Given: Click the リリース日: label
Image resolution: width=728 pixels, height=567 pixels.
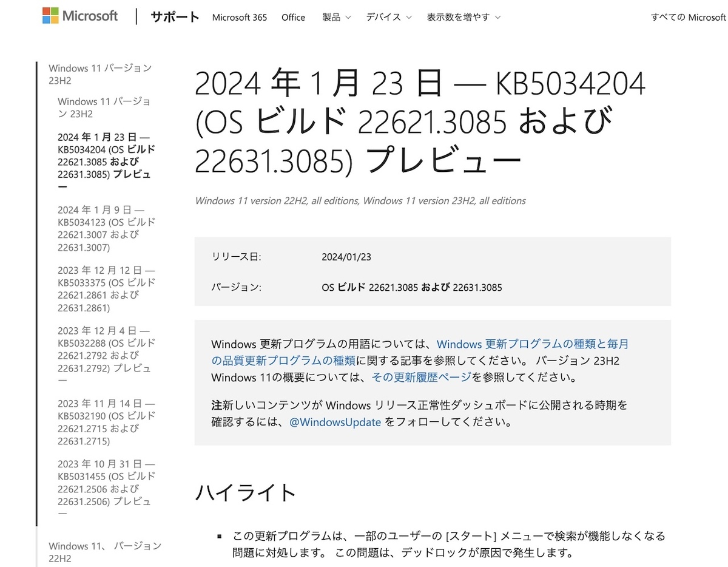Looking at the screenshot, I should click(236, 257).
